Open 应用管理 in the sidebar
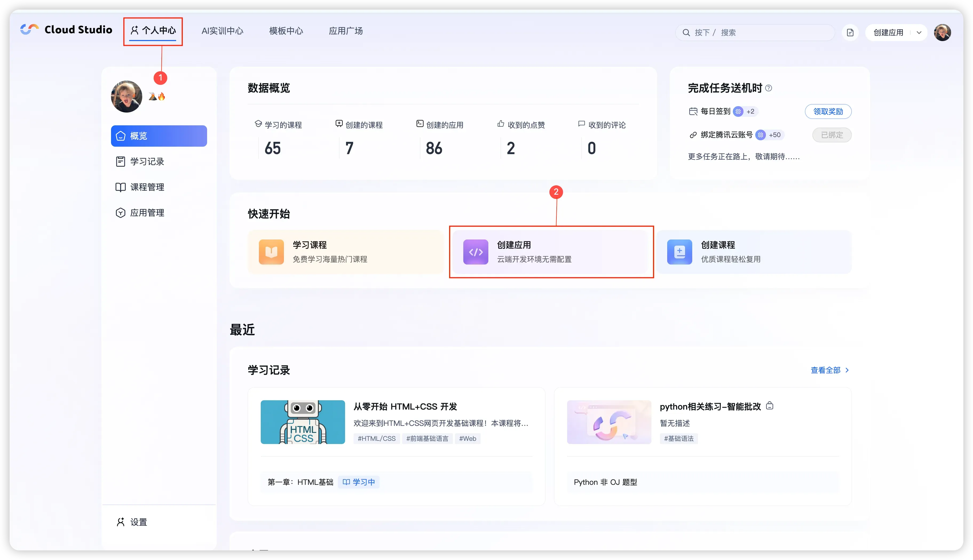 click(x=147, y=213)
